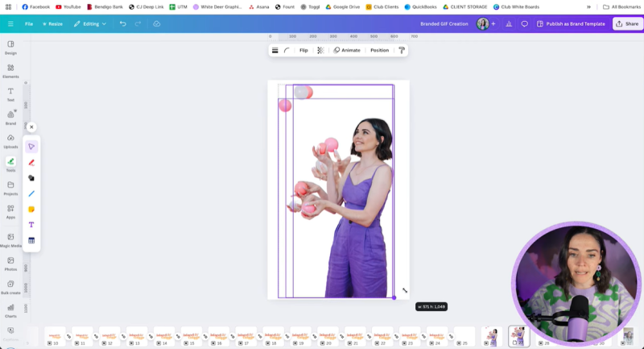
Task: Open the Asana bookmark
Action: tap(259, 7)
